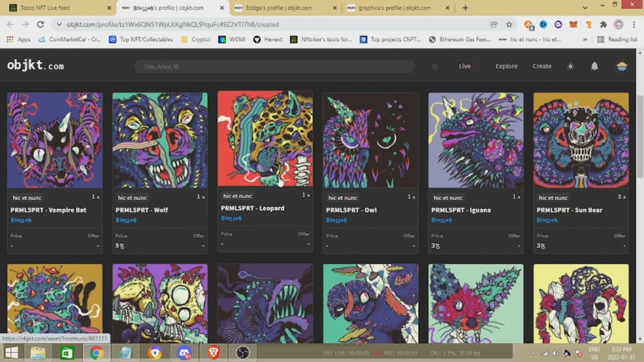This screenshot has width=644, height=362.
Task: Open the Wolf artwork thumbnail
Action: (160, 140)
